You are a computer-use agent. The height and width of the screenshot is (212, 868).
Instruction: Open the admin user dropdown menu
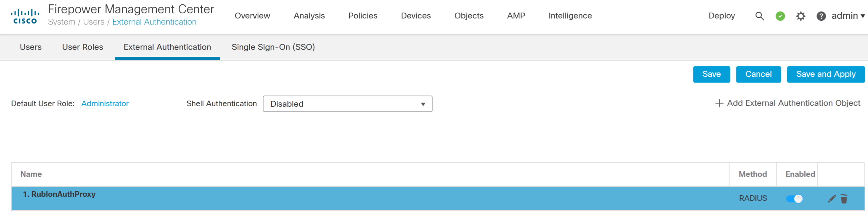pyautogui.click(x=848, y=16)
